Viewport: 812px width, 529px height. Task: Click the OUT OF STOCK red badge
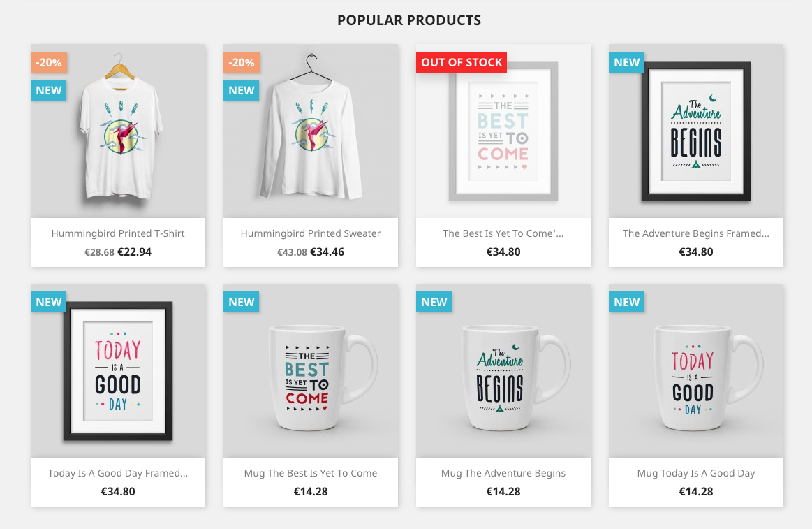point(462,62)
